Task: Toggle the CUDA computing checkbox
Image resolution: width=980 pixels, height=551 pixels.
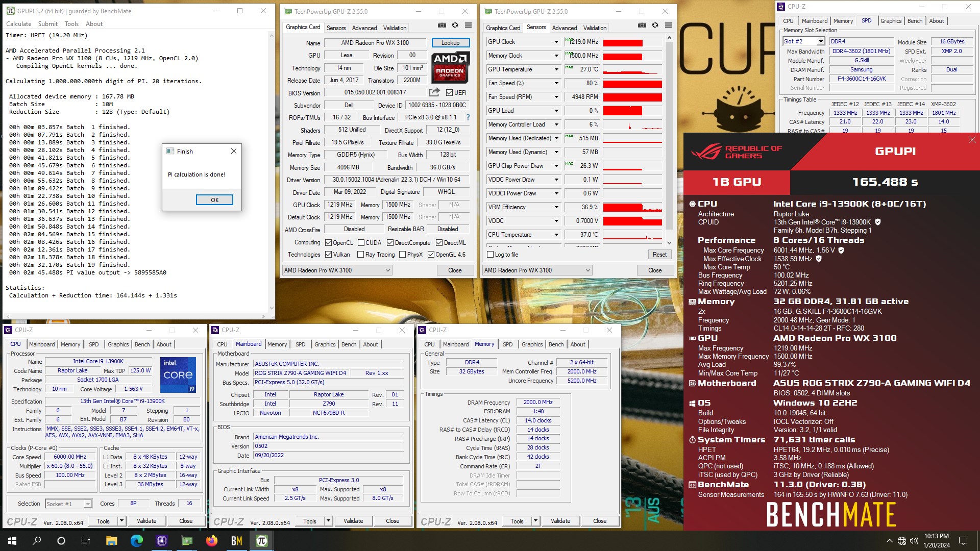Action: 361,243
